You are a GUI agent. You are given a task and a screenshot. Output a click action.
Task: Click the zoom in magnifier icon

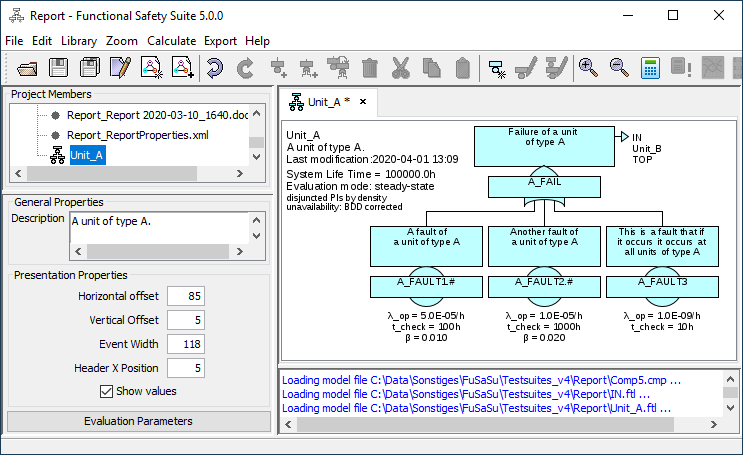(x=588, y=68)
